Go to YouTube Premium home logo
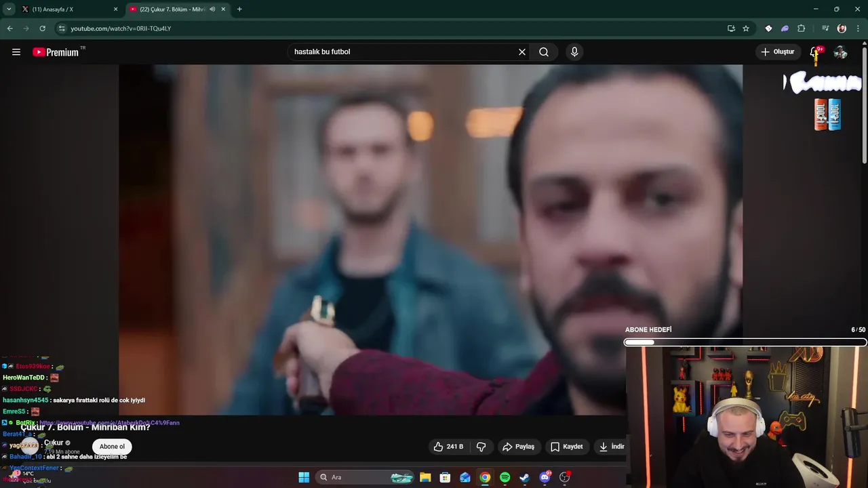 (x=56, y=52)
